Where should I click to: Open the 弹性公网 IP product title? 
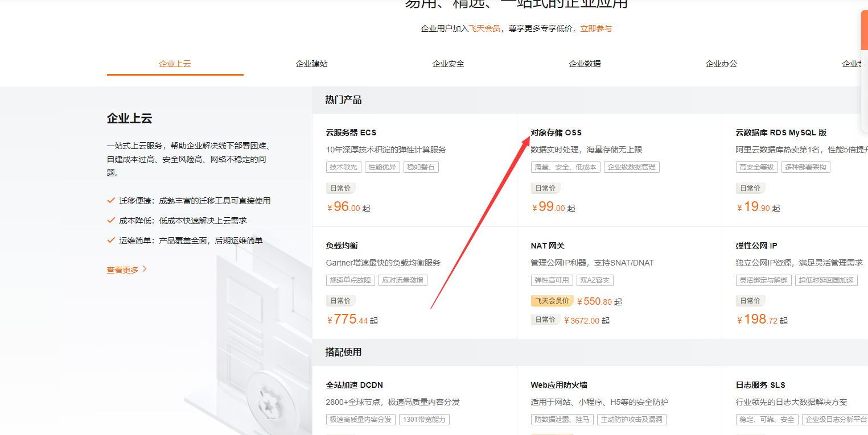click(756, 246)
